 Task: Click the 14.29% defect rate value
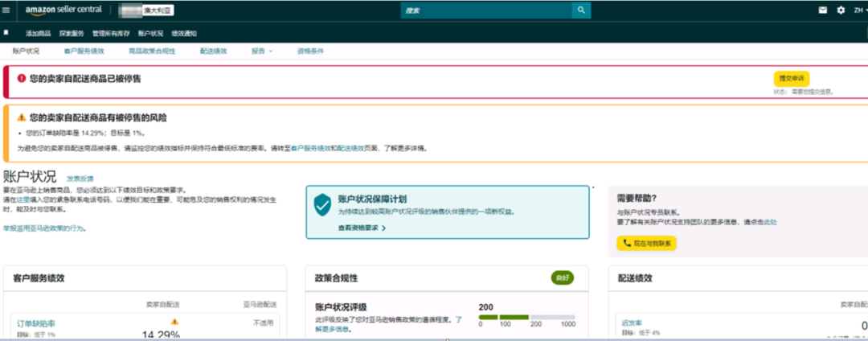161,335
